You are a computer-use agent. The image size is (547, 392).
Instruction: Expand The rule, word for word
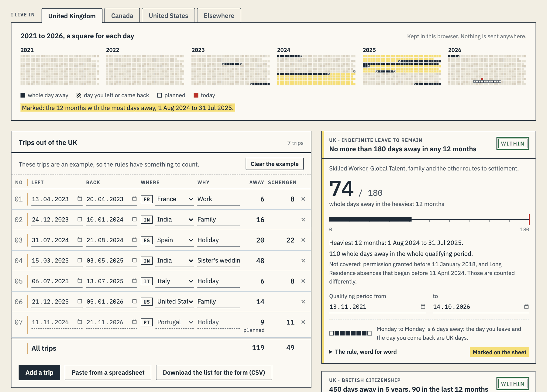click(363, 352)
